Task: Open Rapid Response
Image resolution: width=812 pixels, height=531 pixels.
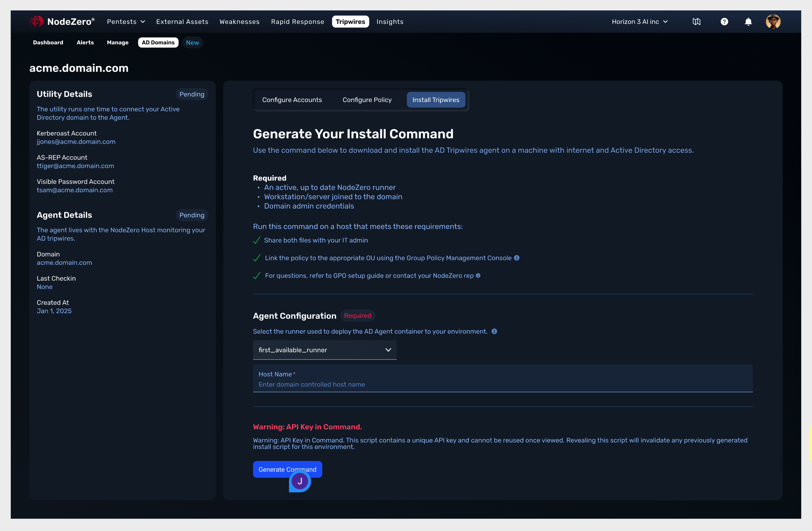Action: pyautogui.click(x=298, y=22)
